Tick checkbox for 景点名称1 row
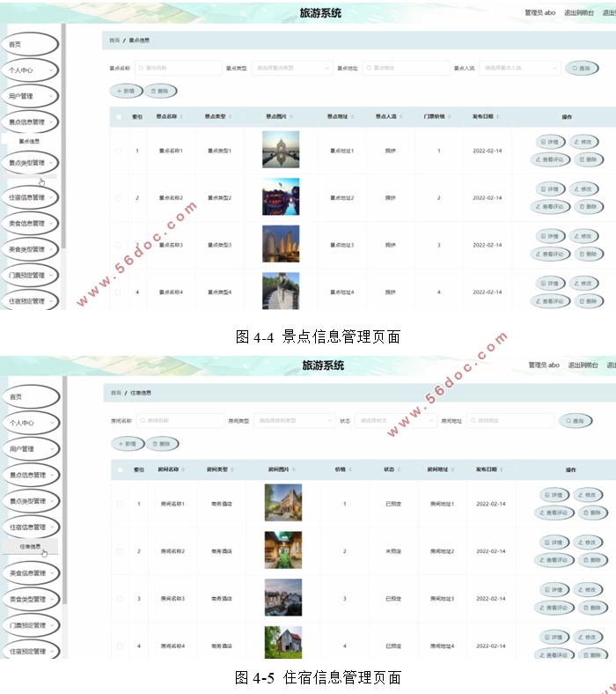The width and height of the screenshot is (616, 694). pos(118,151)
